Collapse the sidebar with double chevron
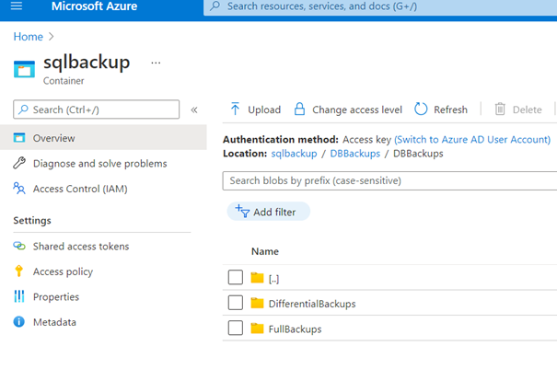 tap(194, 110)
